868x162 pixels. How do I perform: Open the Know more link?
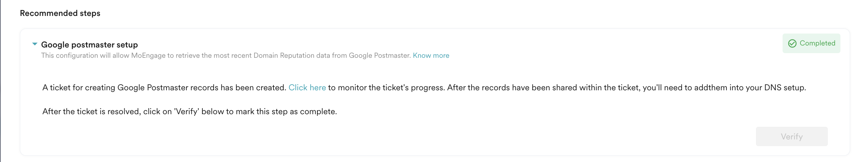click(x=431, y=55)
